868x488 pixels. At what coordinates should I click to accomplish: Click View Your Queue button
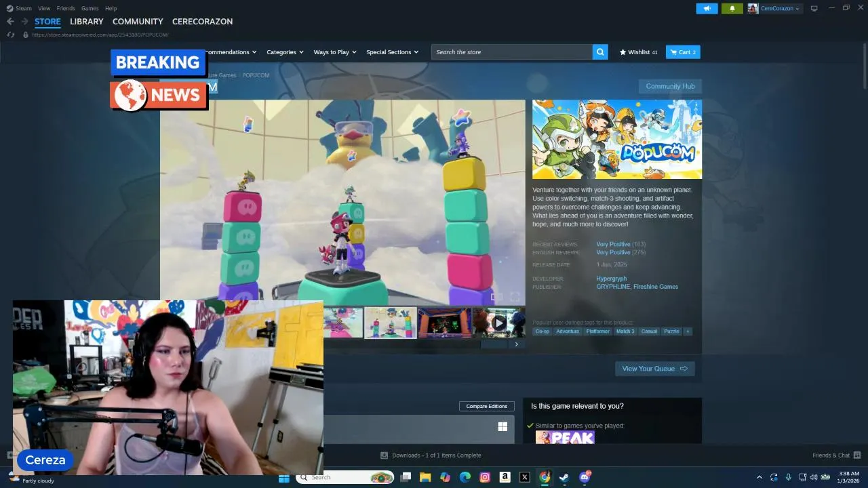tap(655, 369)
